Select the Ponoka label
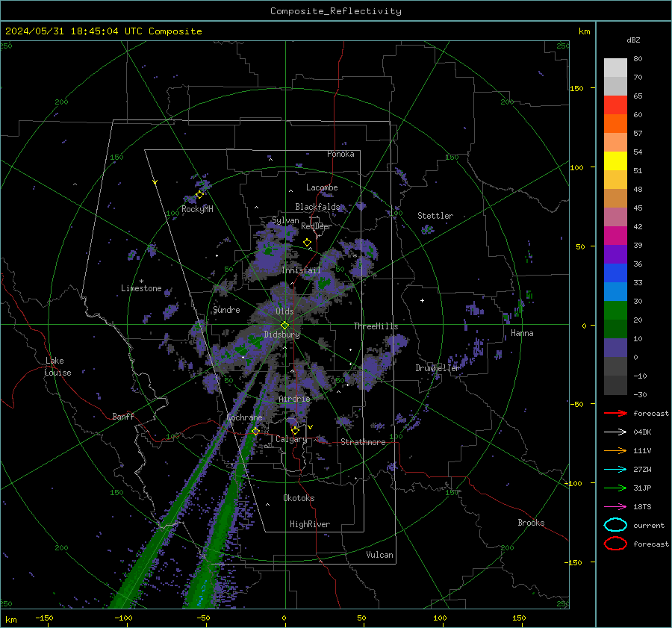This screenshot has width=672, height=628. pos(340,154)
